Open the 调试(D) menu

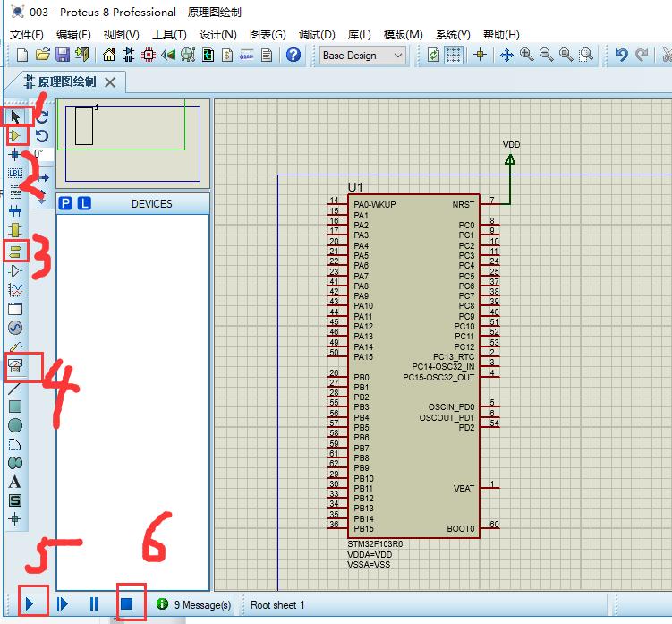(317, 34)
